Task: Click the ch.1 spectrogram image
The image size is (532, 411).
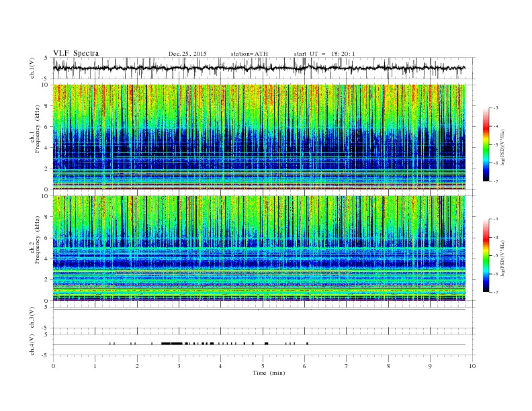Action: tap(259, 137)
